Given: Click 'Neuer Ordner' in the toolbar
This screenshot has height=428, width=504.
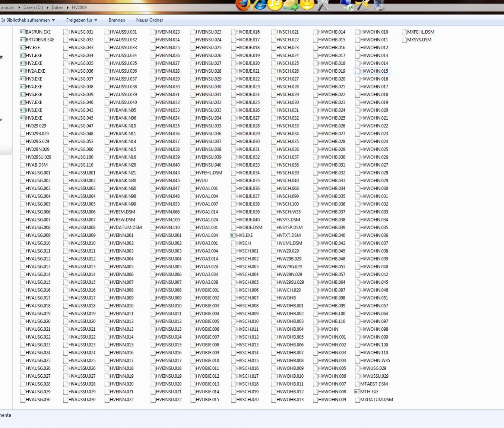Looking at the screenshot, I should [x=150, y=20].
